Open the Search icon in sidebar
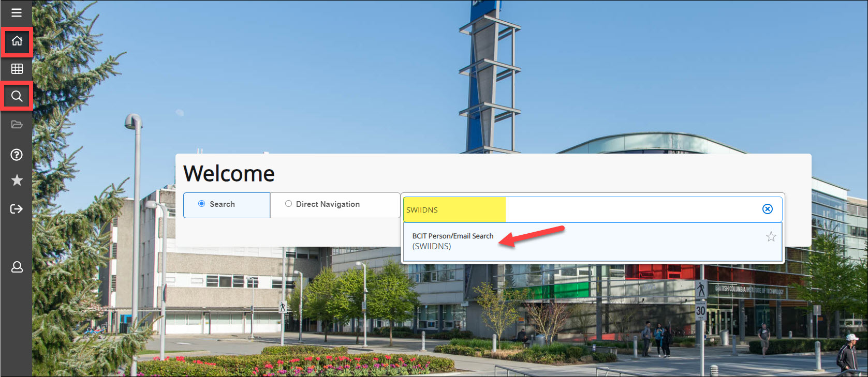Image resolution: width=868 pixels, height=377 pixels. [x=17, y=96]
